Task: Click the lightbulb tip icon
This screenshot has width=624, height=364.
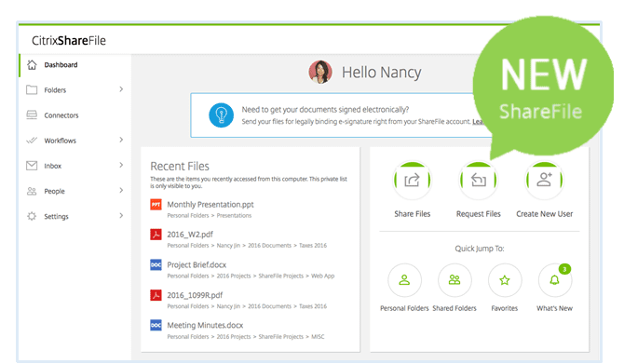Action: coord(222,115)
